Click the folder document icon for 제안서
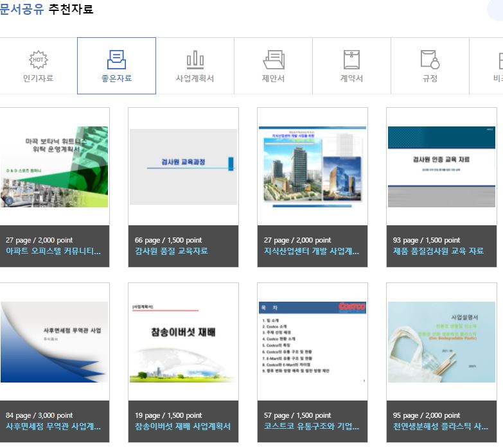 [x=274, y=60]
